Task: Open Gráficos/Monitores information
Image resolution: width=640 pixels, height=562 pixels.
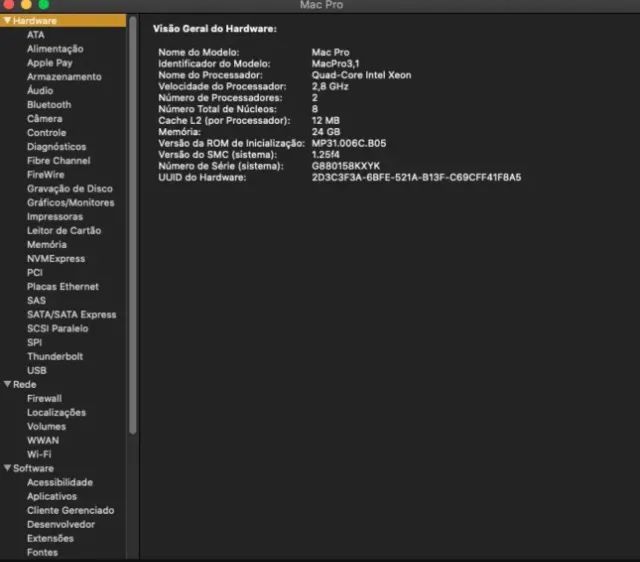Action: [71, 202]
